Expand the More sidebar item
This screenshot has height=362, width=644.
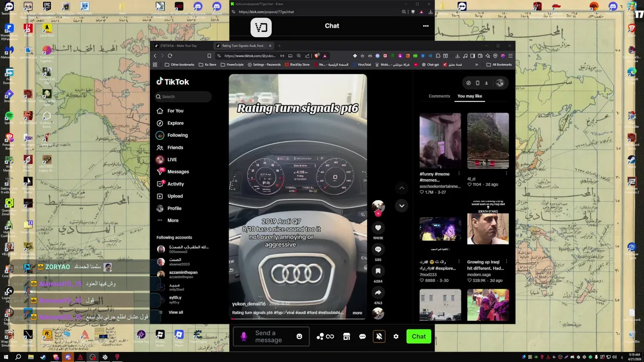click(x=168, y=220)
